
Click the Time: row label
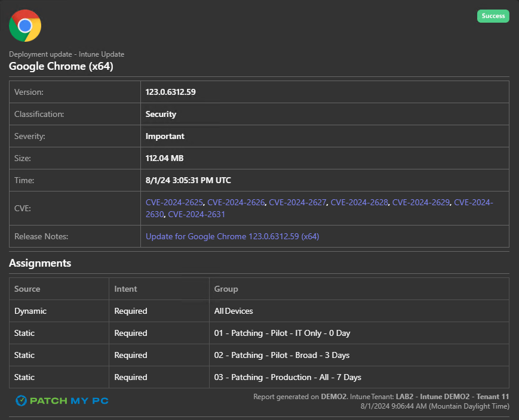click(24, 180)
